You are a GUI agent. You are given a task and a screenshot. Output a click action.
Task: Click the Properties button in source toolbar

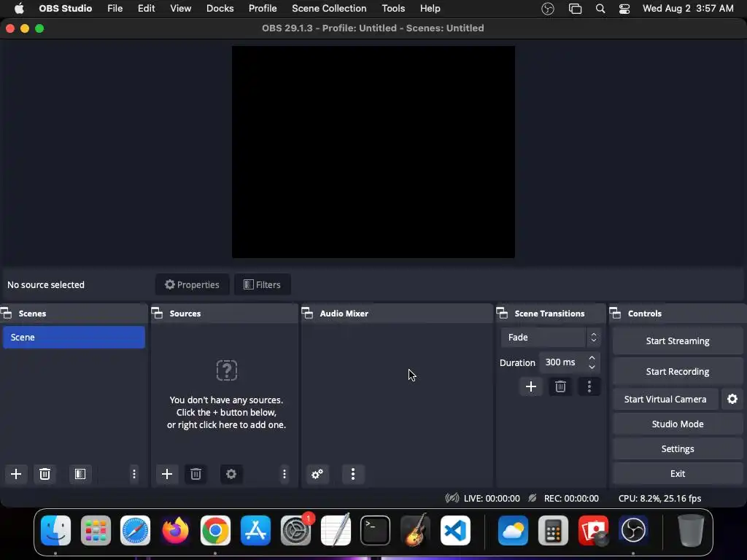[x=192, y=285]
